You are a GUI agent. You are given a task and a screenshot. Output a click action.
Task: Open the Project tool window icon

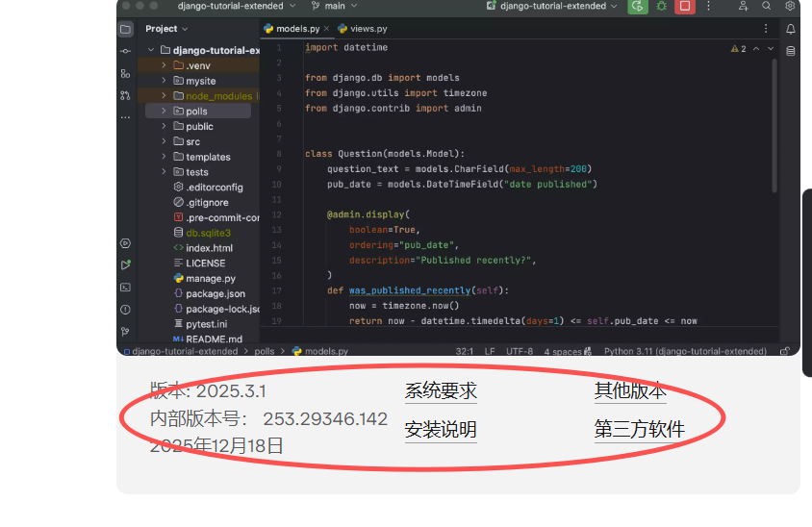[x=126, y=29]
